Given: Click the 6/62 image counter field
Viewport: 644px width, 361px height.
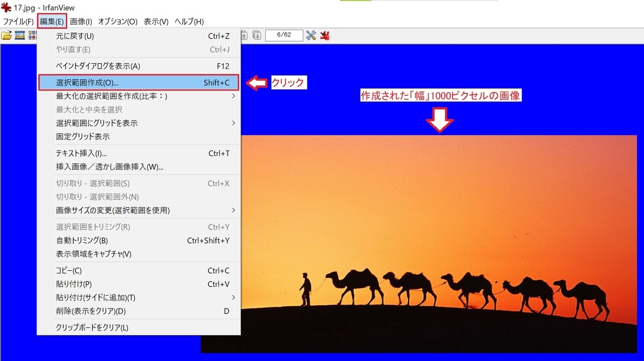Looking at the screenshot, I should 284,35.
